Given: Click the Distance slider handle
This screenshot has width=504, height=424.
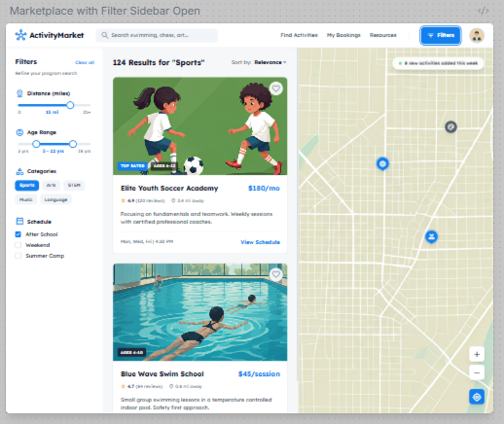Looking at the screenshot, I should [x=70, y=105].
